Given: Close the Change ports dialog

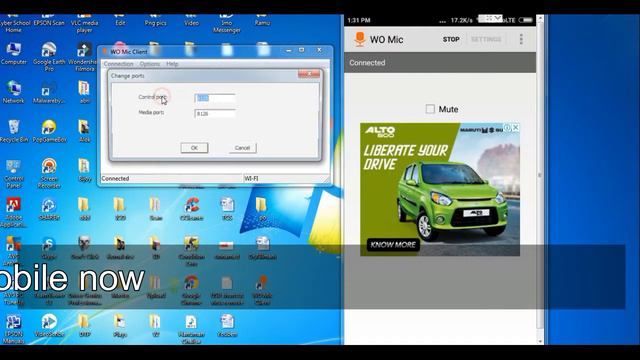Looking at the screenshot, I should [309, 73].
